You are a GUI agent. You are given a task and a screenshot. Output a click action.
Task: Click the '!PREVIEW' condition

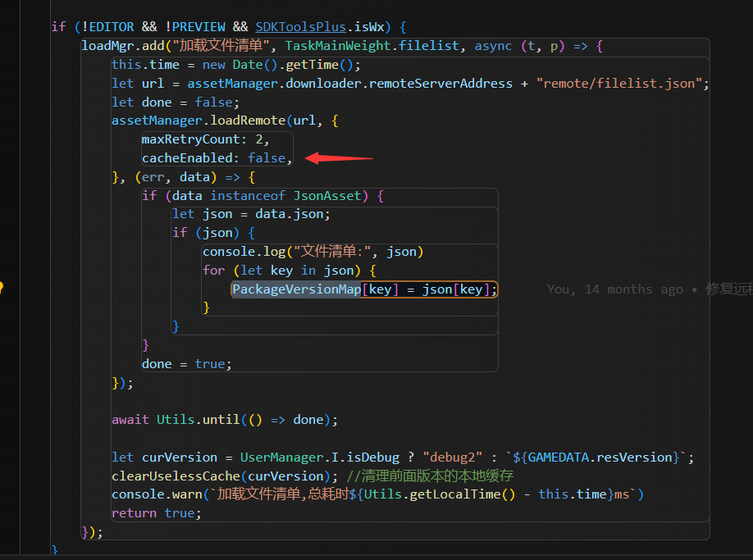pos(194,27)
